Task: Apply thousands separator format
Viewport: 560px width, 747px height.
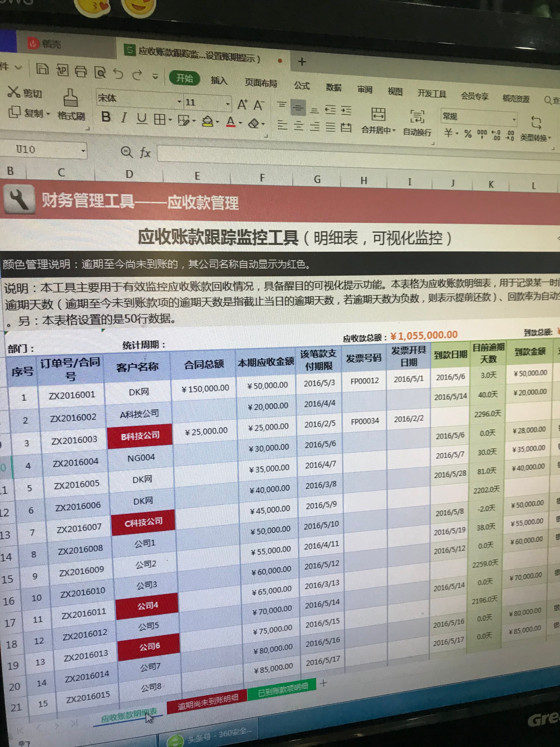Action: click(482, 134)
